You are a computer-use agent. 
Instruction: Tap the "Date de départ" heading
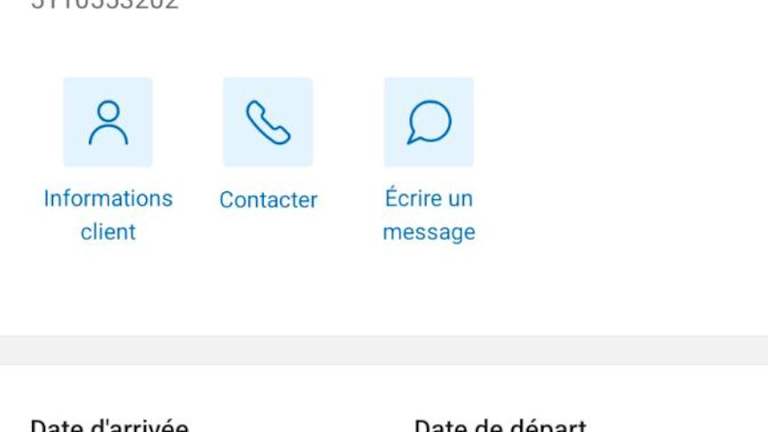pyautogui.click(x=500, y=425)
